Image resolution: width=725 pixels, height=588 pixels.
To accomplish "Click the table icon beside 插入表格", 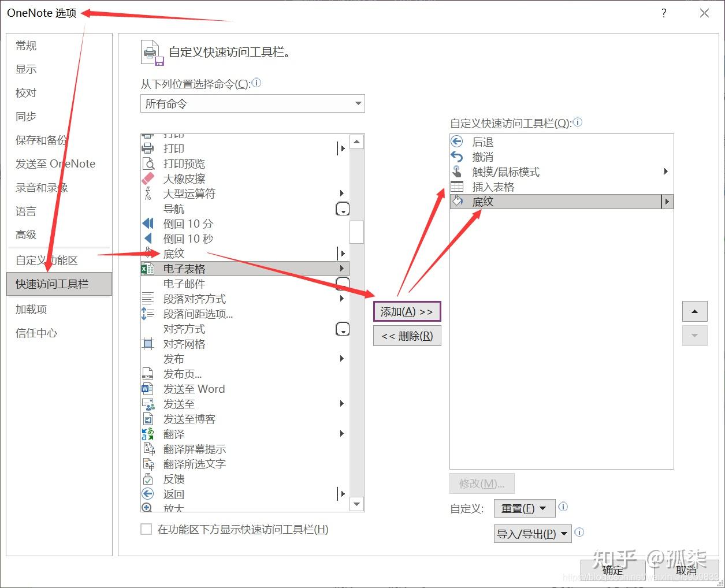I will pos(457,187).
